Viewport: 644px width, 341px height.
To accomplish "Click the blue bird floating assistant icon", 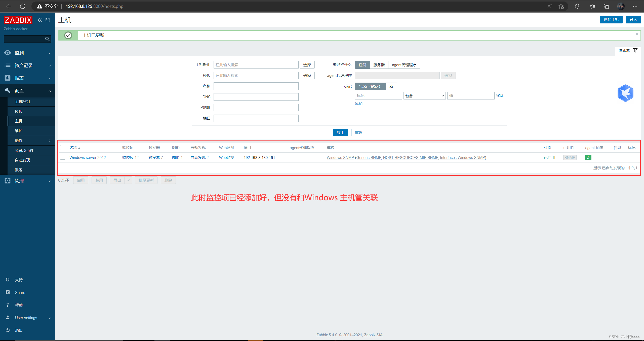I will coord(625,93).
